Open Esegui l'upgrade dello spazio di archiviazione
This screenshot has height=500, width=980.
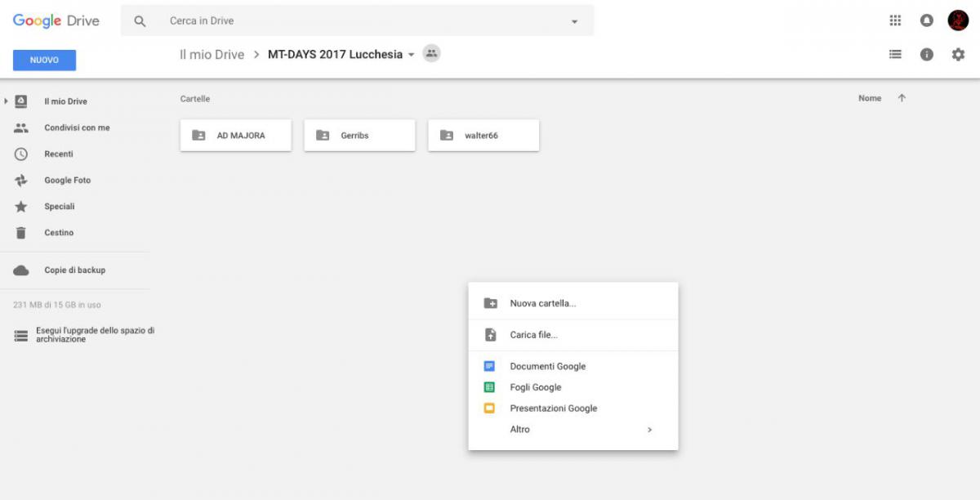pyautogui.click(x=95, y=335)
